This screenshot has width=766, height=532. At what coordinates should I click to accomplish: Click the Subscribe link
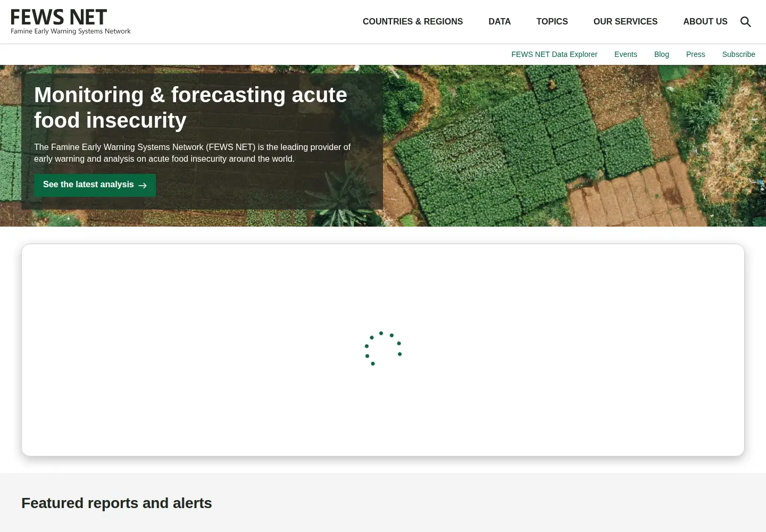[x=738, y=54]
